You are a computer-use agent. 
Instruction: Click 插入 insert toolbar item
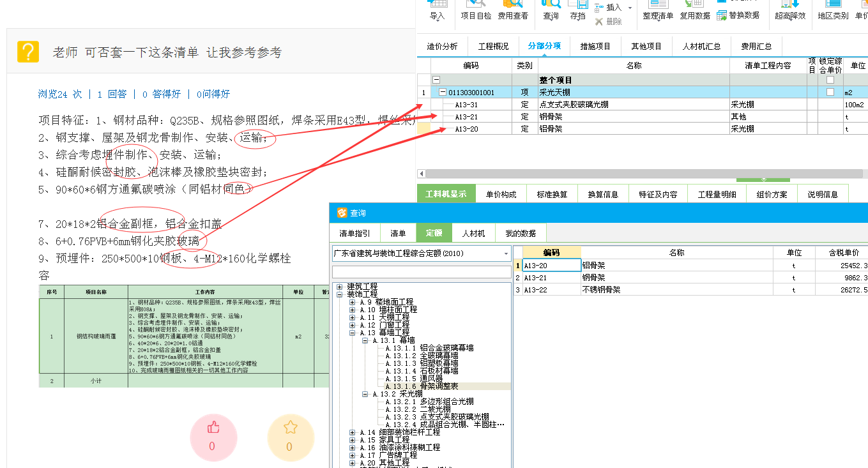tap(608, 8)
